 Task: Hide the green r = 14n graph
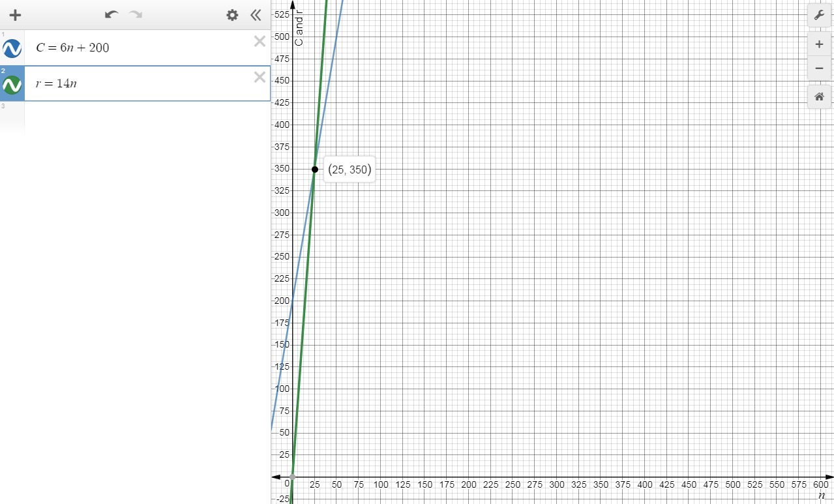coord(12,85)
